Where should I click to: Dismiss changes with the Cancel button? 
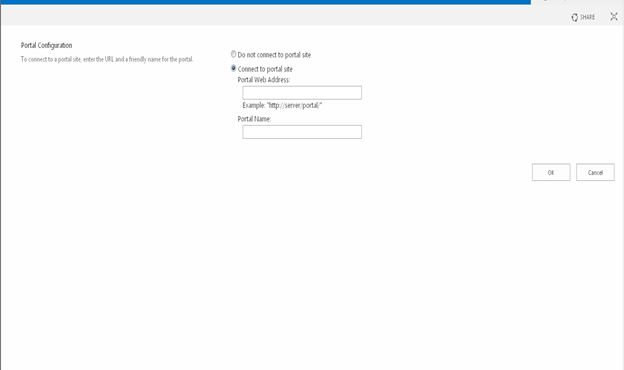(x=595, y=172)
